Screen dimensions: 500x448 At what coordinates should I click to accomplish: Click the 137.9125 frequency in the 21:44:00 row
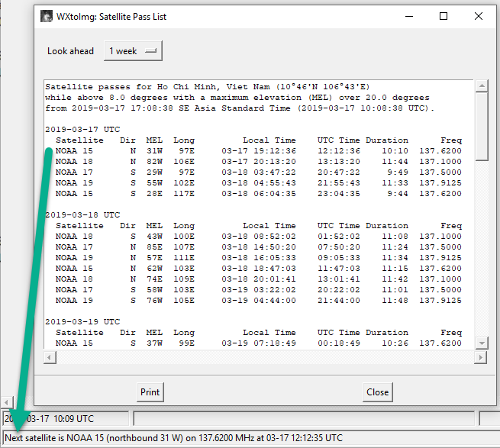(x=440, y=301)
